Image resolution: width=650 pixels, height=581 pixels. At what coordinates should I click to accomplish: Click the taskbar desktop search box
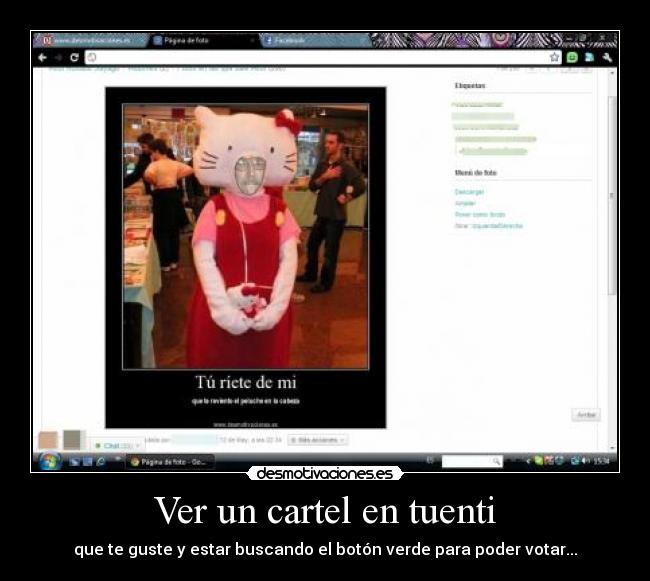[x=472, y=461]
